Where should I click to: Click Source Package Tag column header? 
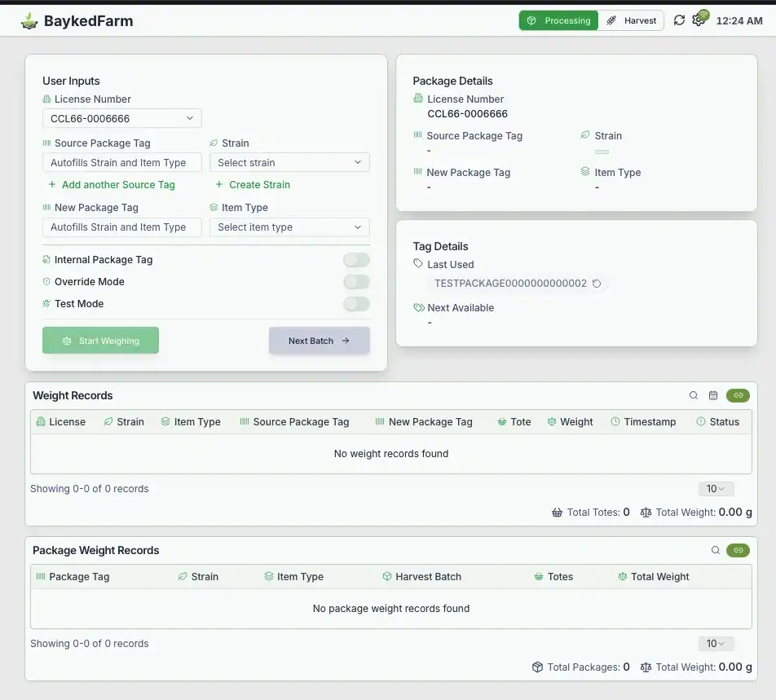(x=294, y=422)
